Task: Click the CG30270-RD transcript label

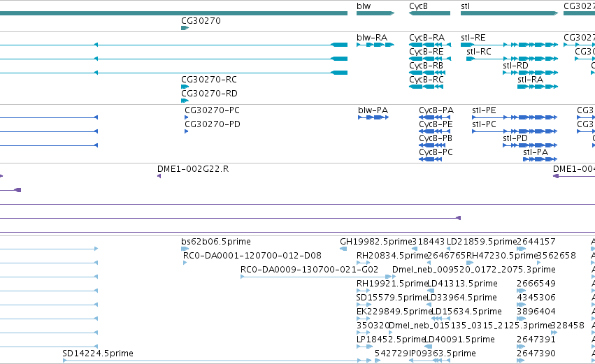Action: (x=209, y=94)
